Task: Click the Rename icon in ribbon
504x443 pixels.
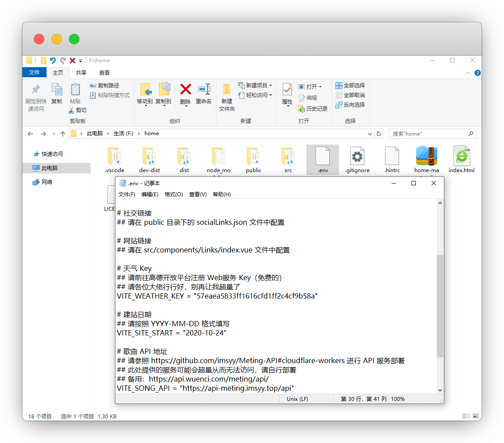Action: click(x=204, y=90)
